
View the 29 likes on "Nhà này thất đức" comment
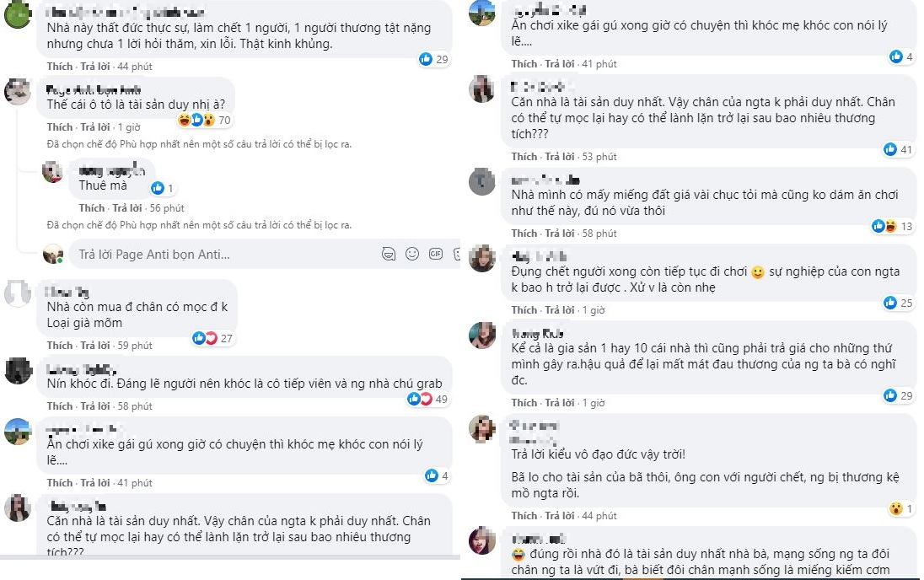434,59
